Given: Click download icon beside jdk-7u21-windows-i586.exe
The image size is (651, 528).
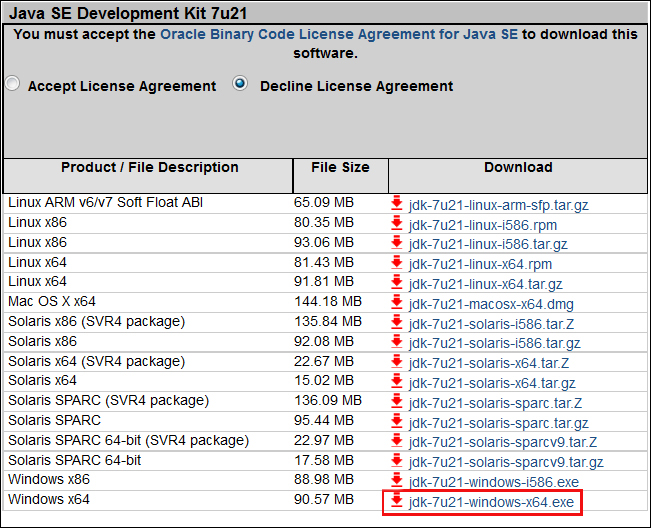Looking at the screenshot, I should 397,480.
